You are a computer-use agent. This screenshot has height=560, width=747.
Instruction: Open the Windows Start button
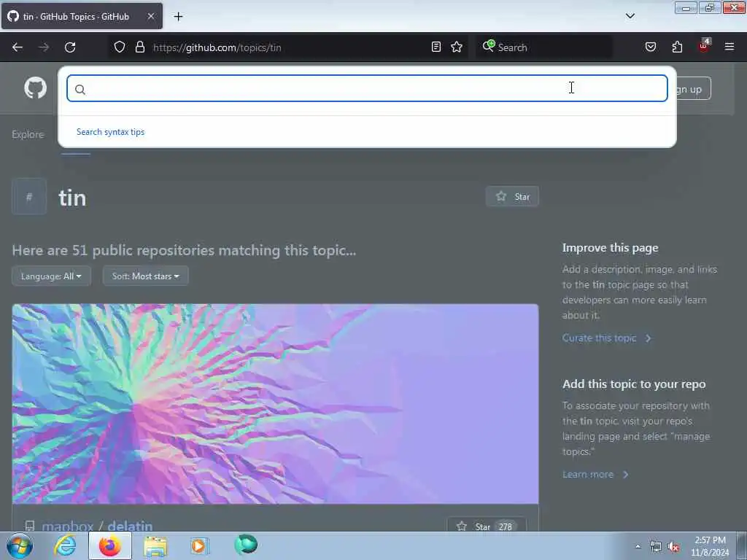tap(20, 545)
